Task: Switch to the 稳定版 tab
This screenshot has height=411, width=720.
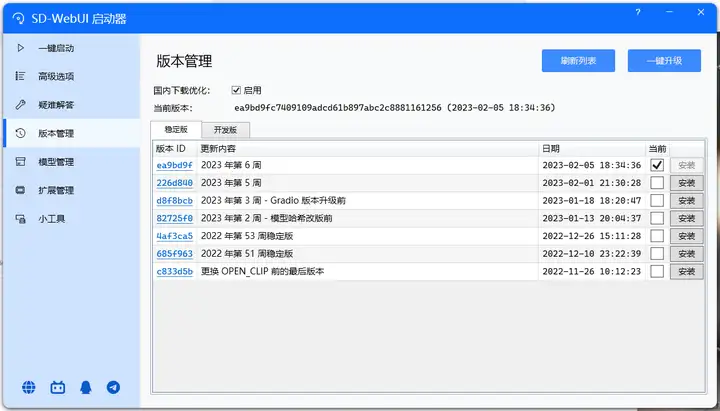Action: click(176, 129)
